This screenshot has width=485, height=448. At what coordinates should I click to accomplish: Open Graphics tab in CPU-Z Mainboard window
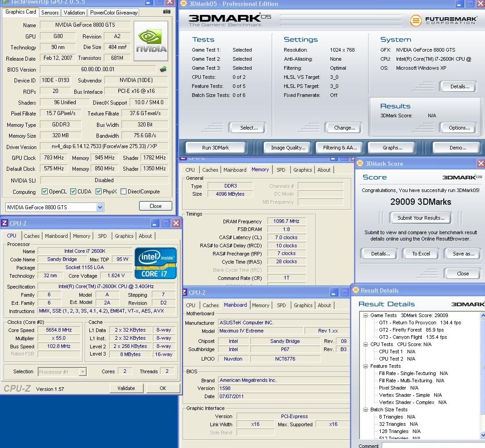[303, 305]
